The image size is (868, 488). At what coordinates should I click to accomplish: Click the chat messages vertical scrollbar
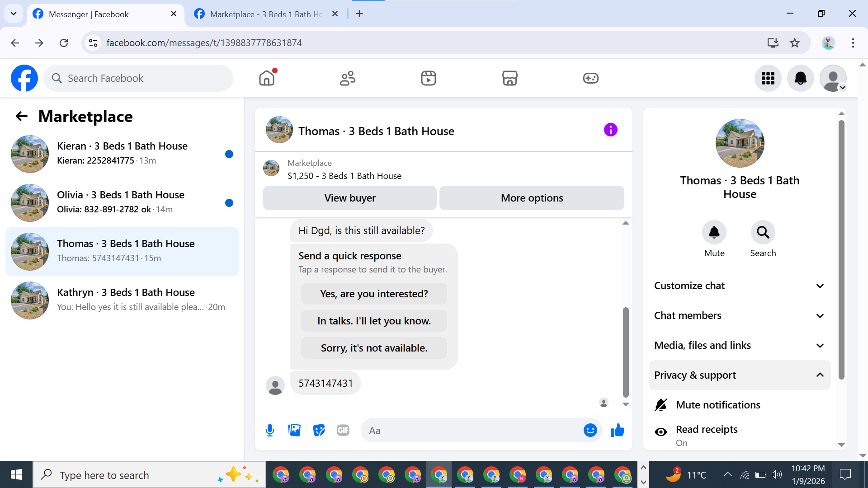pos(626,352)
